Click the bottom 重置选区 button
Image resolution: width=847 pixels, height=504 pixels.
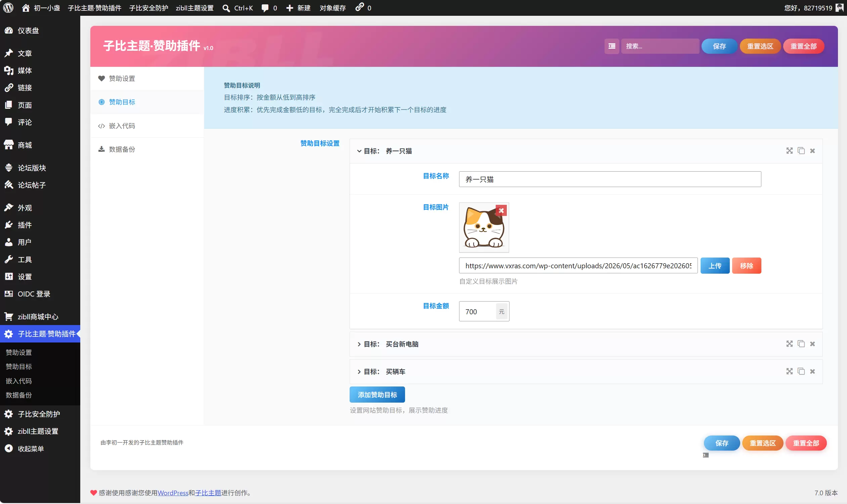pyautogui.click(x=763, y=443)
